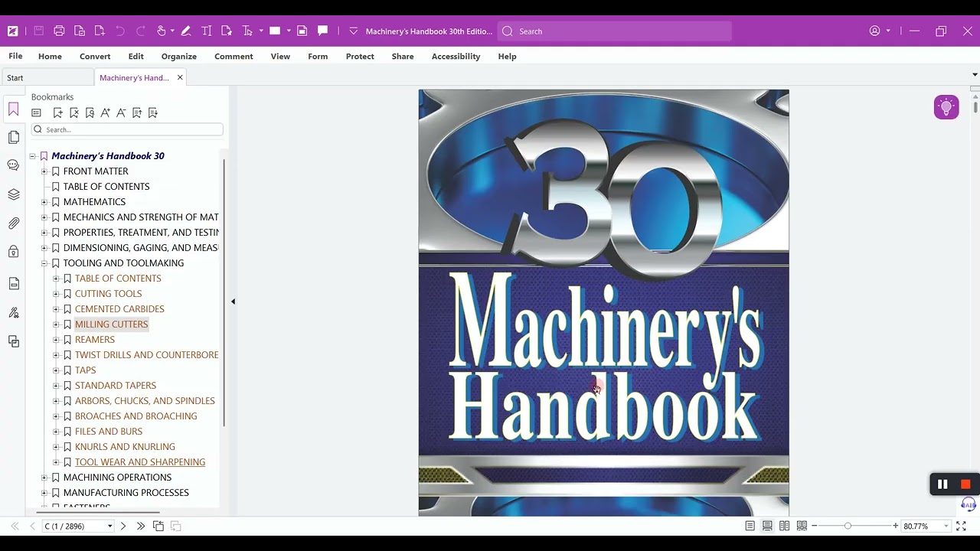Image resolution: width=980 pixels, height=551 pixels.
Task: Collapse the TOOLING AND TOOLMAKING bookmark
Action: 44,263
